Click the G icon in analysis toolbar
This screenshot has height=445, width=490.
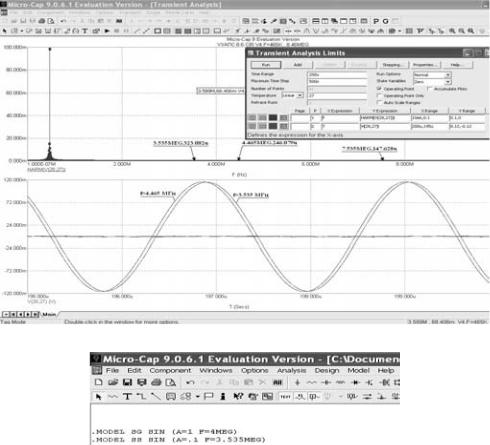[x=386, y=21]
